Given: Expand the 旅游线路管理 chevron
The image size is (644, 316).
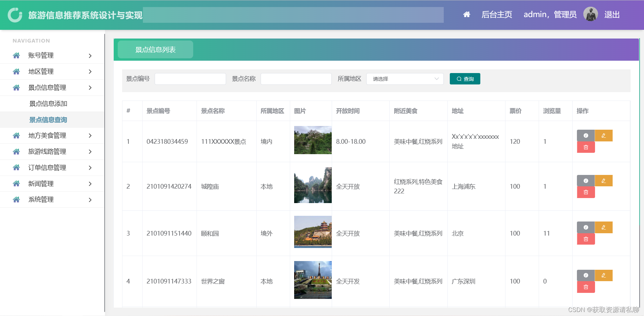Looking at the screenshot, I should coord(90,151).
